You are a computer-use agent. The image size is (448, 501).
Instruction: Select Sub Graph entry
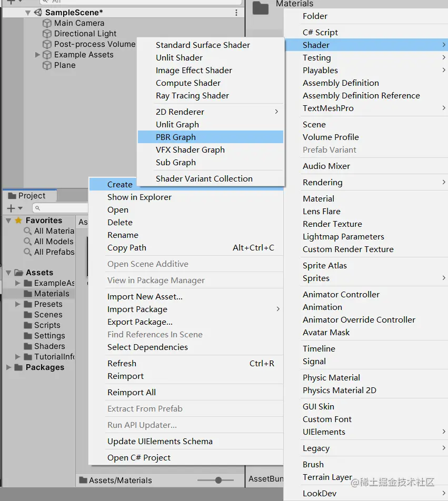[211, 162]
